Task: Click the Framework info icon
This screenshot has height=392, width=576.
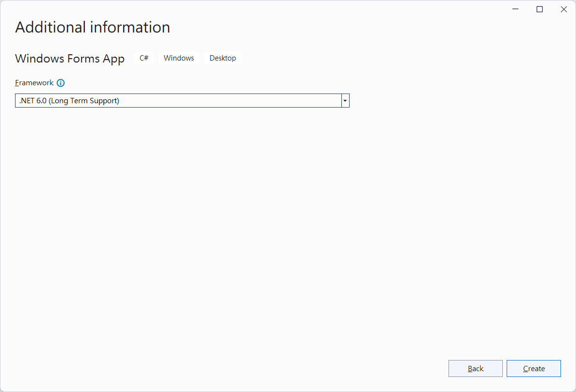Action: click(x=61, y=83)
